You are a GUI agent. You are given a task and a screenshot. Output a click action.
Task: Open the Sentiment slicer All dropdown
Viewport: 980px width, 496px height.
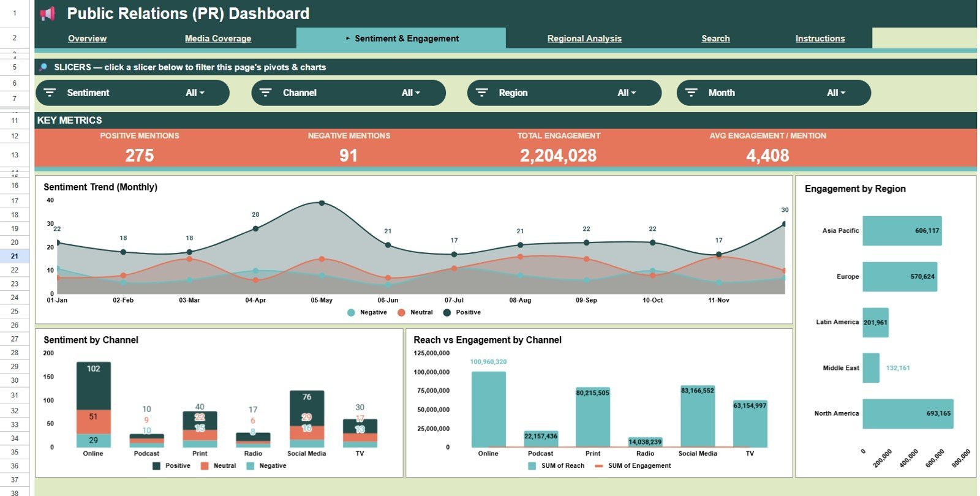tap(195, 93)
